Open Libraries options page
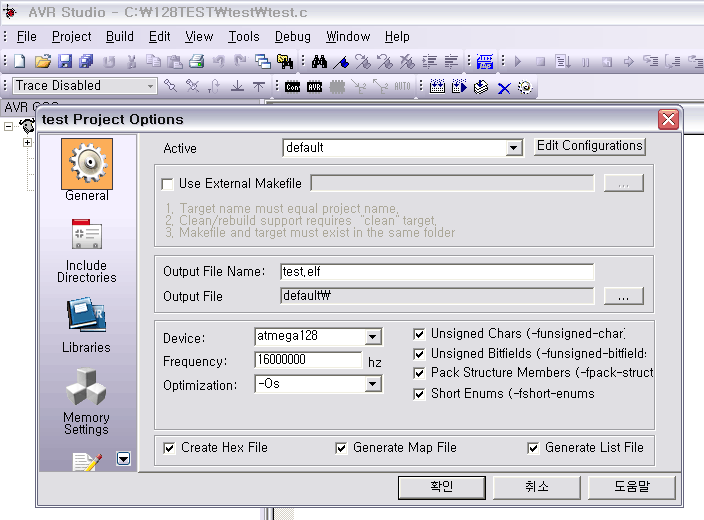 [86, 325]
